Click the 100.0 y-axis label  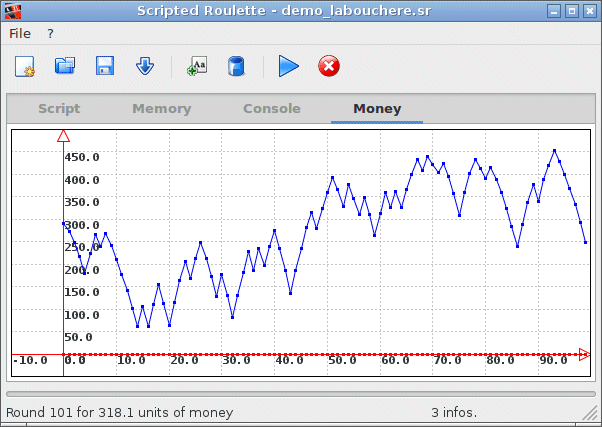pyautogui.click(x=82, y=315)
